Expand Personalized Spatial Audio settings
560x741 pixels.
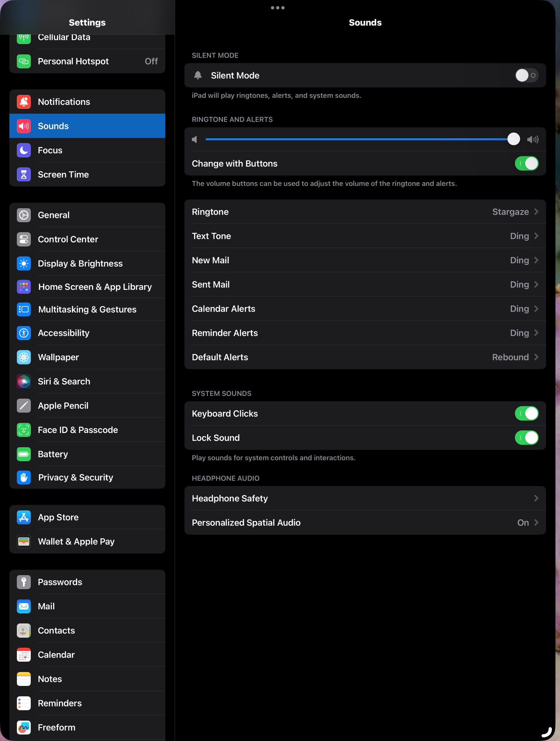coord(365,523)
